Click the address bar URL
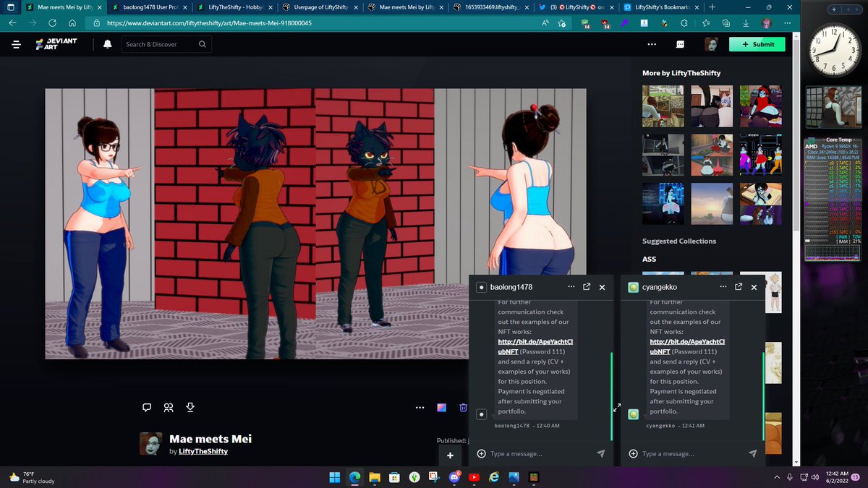This screenshot has width=868, height=488. (x=209, y=22)
